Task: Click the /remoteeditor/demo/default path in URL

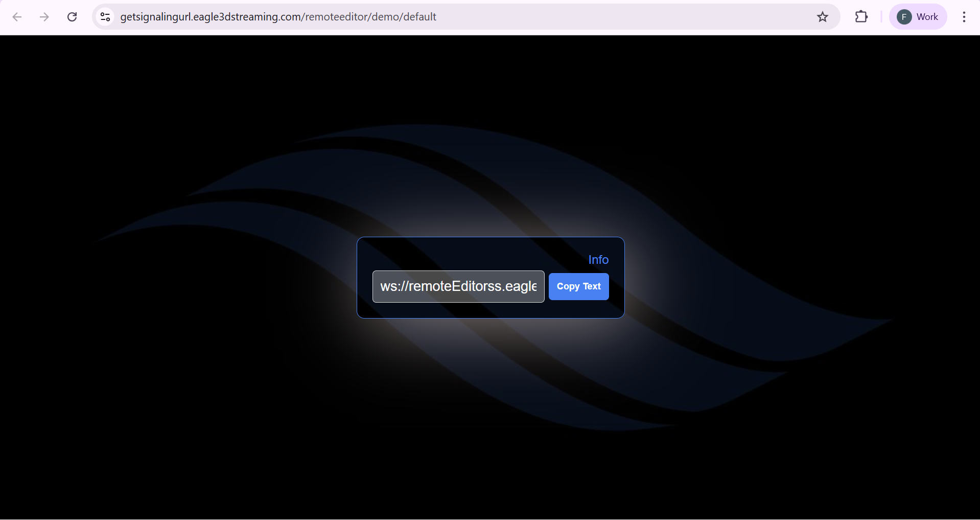Action: (370, 17)
